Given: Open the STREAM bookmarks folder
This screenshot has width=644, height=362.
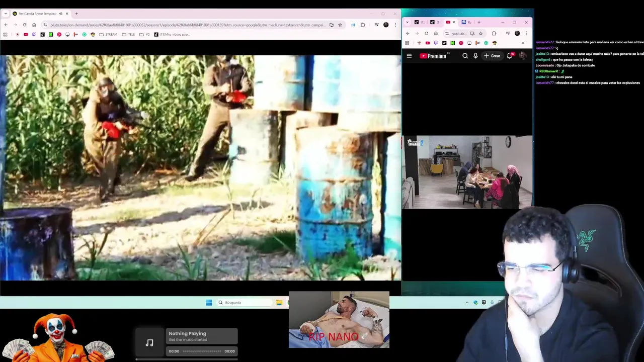Looking at the screenshot, I should click(x=108, y=34).
